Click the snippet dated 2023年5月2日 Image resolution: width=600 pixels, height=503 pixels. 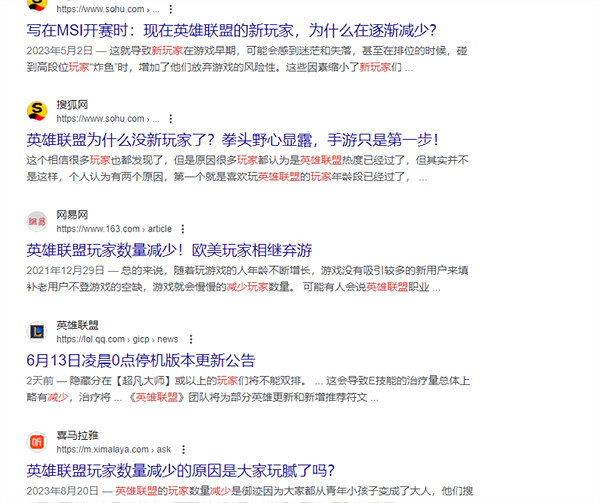pos(247,59)
